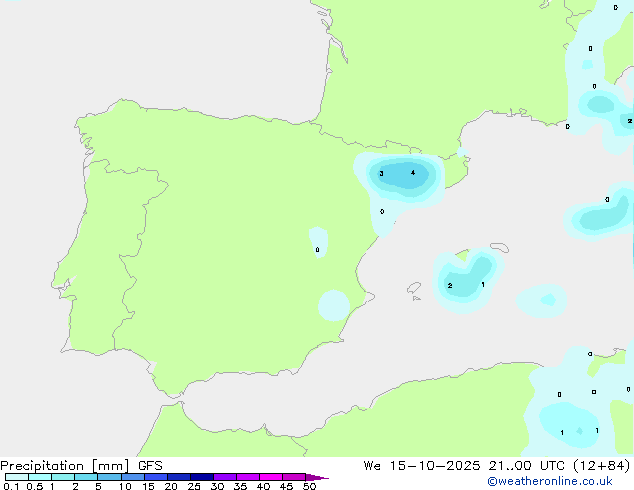Click legend label '20'
Image resolution: width=634 pixels, height=490 pixels.
(x=171, y=486)
